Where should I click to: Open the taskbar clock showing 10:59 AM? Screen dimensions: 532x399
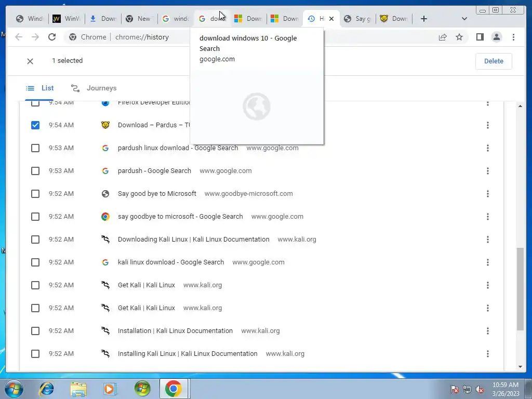506,389
